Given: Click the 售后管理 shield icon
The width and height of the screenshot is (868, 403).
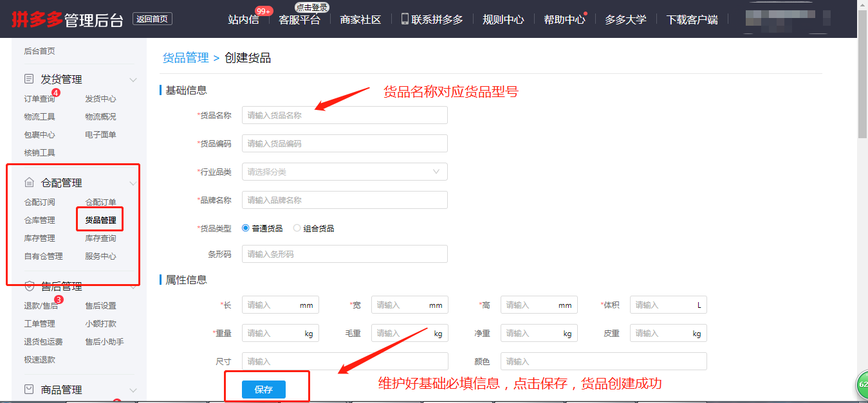Looking at the screenshot, I should point(29,286).
